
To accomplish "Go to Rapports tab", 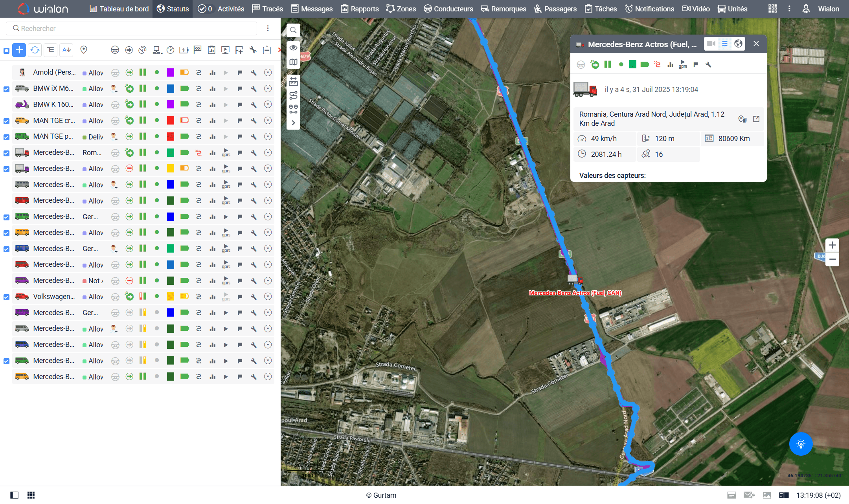I will pyautogui.click(x=360, y=9).
